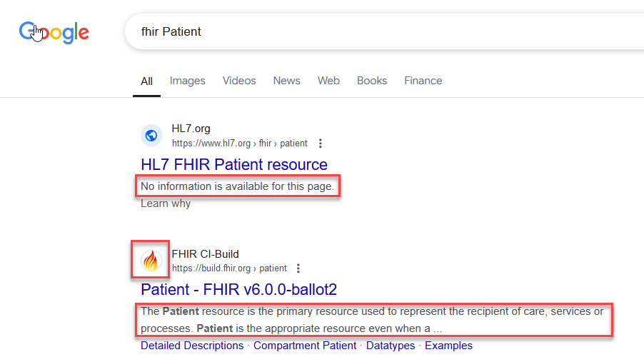This screenshot has width=644, height=357.
Task: Open the Compartment Patient sitelink
Action: coord(305,346)
